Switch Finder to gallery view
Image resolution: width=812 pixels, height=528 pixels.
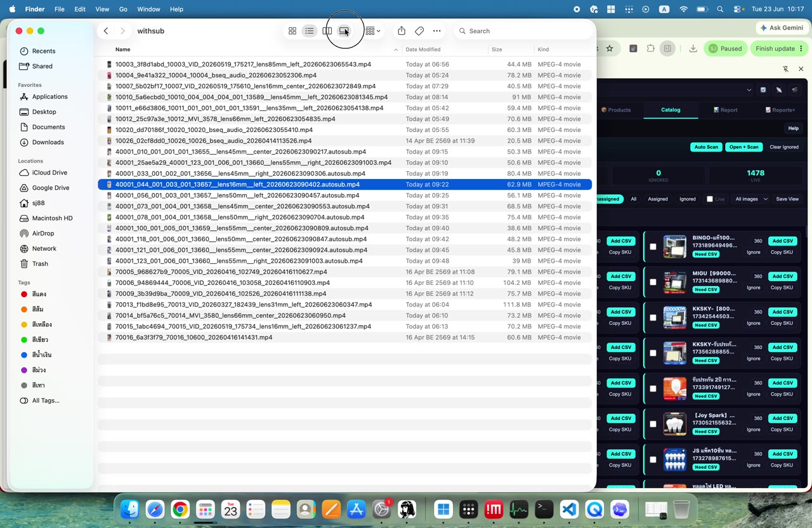click(x=344, y=30)
